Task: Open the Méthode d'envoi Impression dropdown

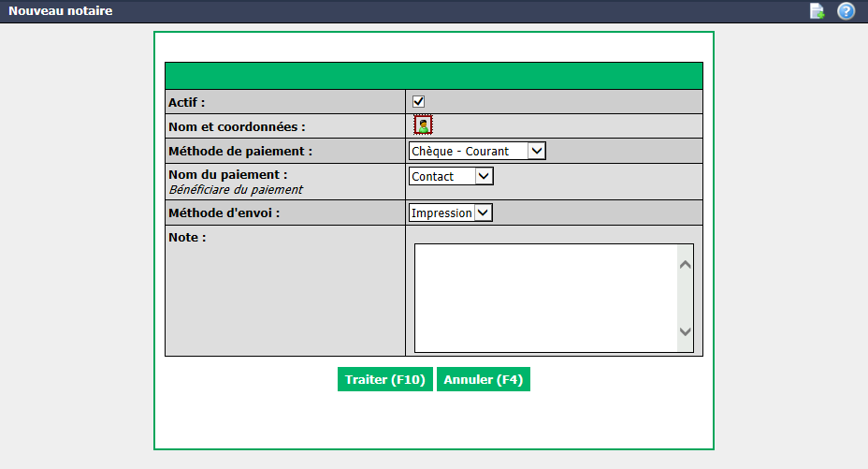Action: (x=450, y=213)
